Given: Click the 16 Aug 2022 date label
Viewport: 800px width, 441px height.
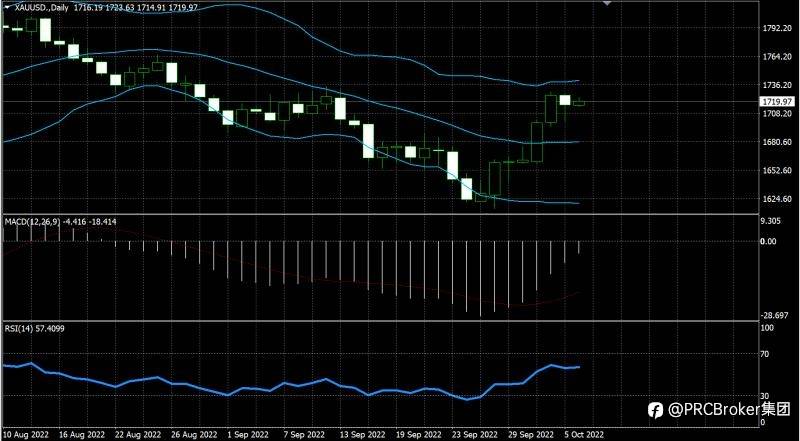Looking at the screenshot, I should coord(81,434).
